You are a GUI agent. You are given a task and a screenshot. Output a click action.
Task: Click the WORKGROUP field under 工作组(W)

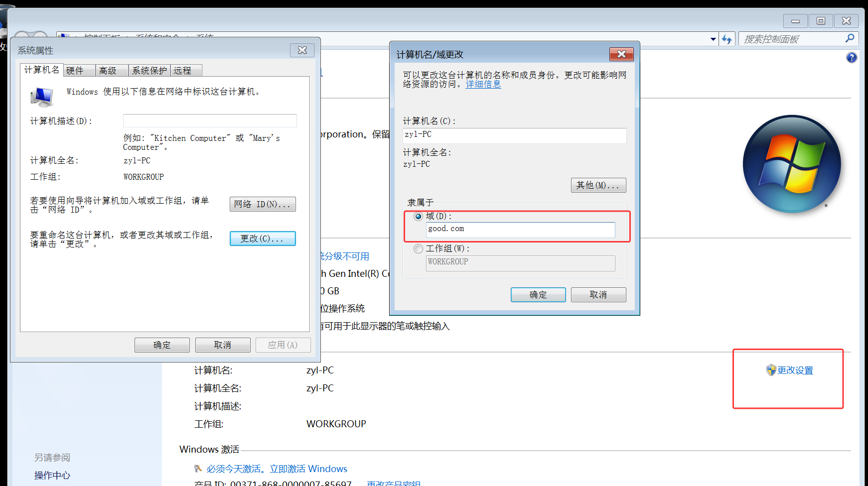click(521, 263)
